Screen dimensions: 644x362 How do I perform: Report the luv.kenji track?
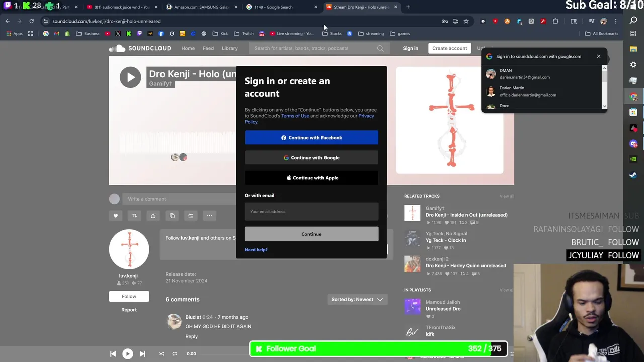(129, 310)
